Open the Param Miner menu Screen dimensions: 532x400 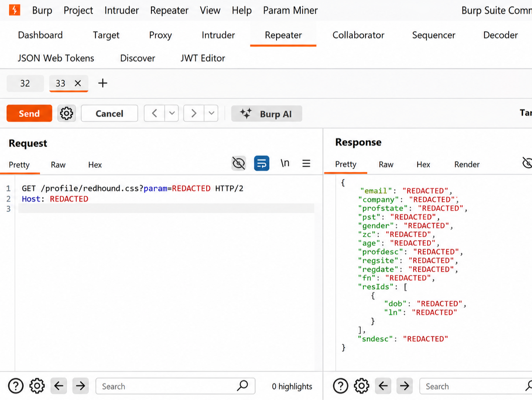click(x=290, y=10)
